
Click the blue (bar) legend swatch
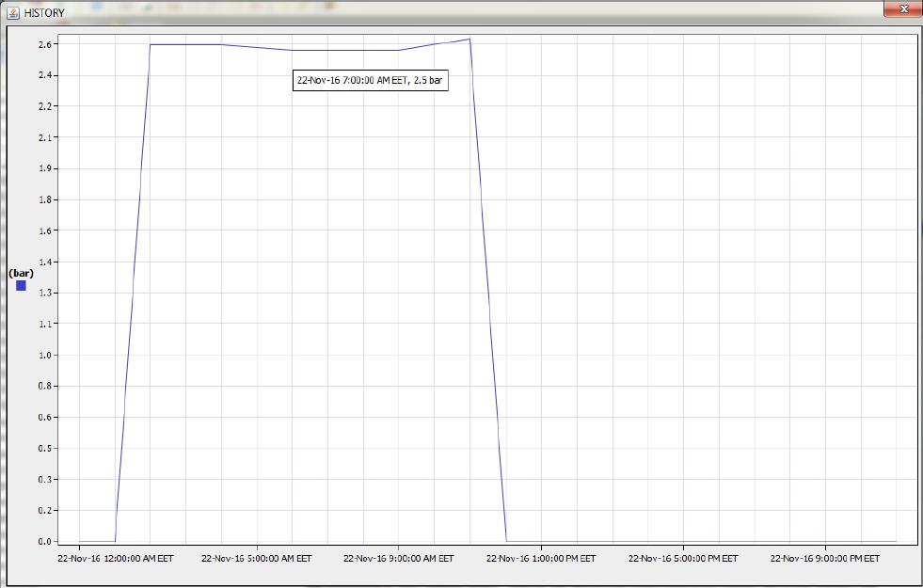pyautogui.click(x=21, y=285)
